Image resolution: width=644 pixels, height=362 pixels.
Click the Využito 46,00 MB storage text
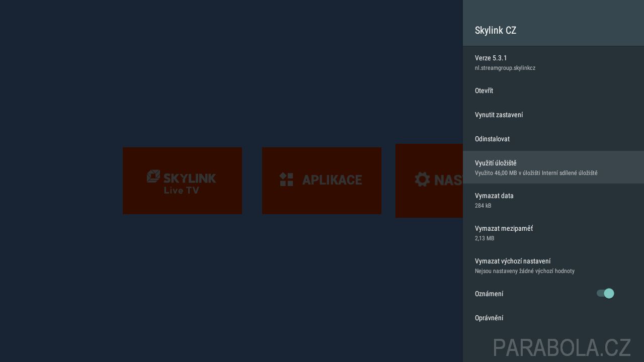click(x=536, y=173)
